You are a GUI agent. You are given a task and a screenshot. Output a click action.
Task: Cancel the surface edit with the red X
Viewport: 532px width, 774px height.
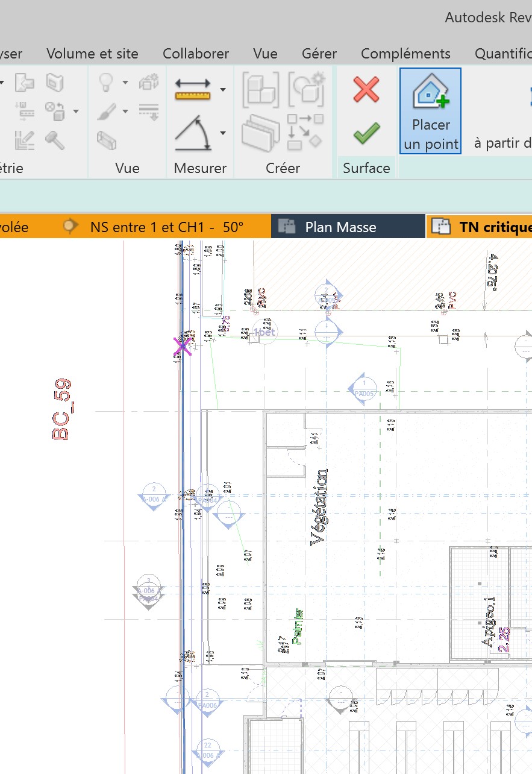[x=366, y=90]
